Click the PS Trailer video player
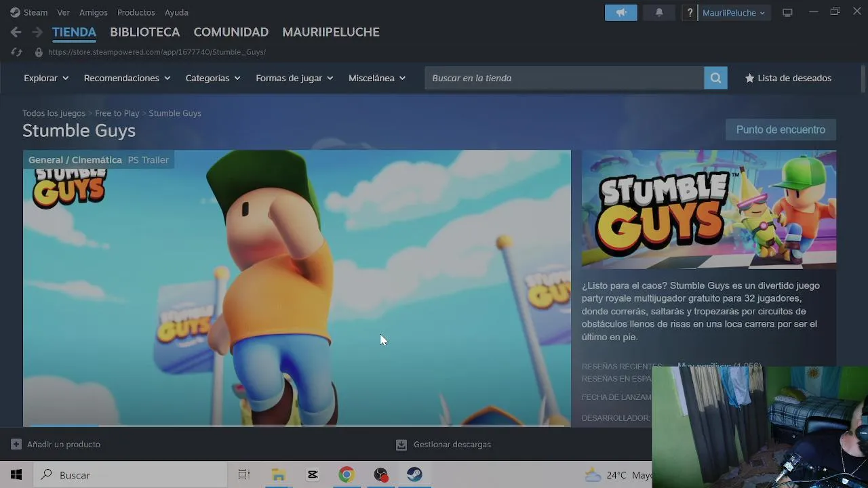Image resolution: width=868 pixels, height=488 pixels. coord(297,288)
